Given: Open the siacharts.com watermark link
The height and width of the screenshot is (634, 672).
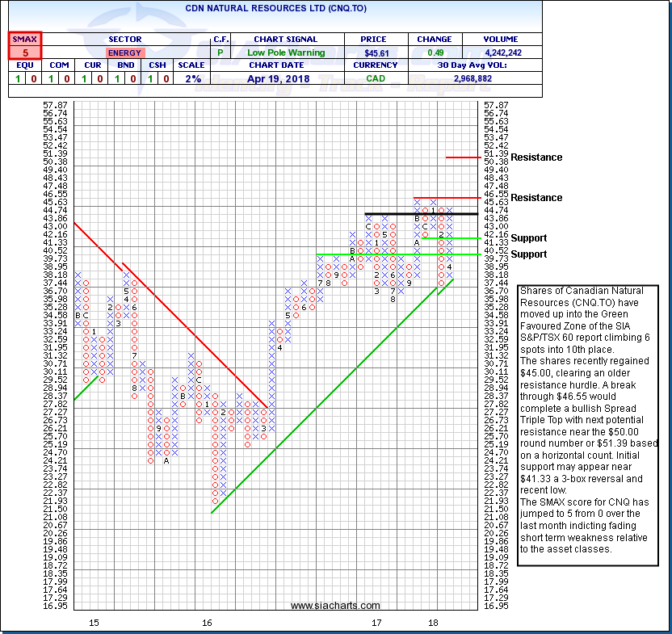Looking at the screenshot, I should pyautogui.click(x=335, y=605).
